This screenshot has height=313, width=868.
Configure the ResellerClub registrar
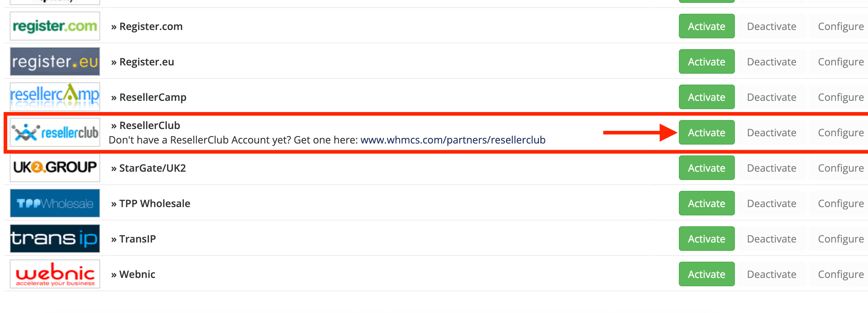pyautogui.click(x=841, y=132)
